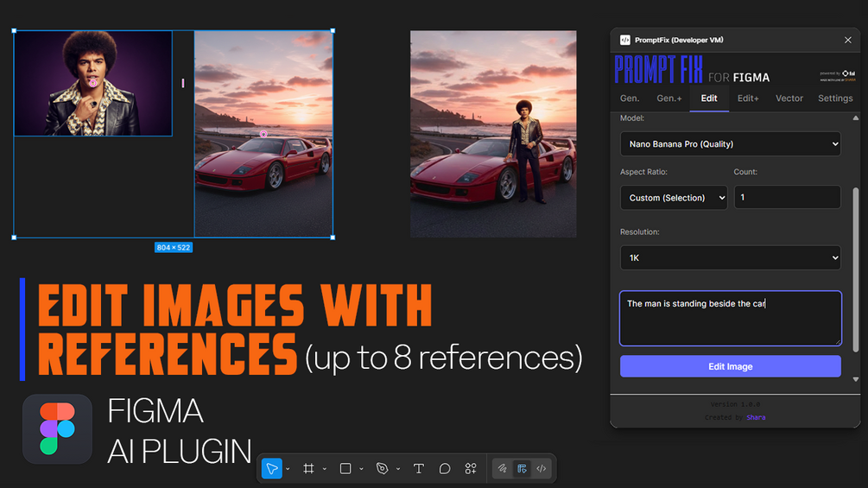Viewport: 868px width, 488px height.
Task: Select the Move tool in the Figma toolbar
Action: pos(272,469)
